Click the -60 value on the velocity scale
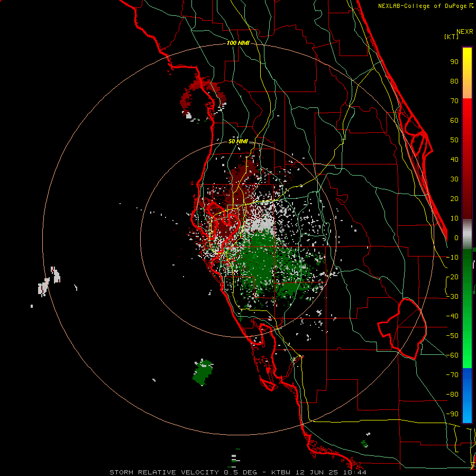Image resolution: width=476 pixels, height=476 pixels. pos(452,355)
